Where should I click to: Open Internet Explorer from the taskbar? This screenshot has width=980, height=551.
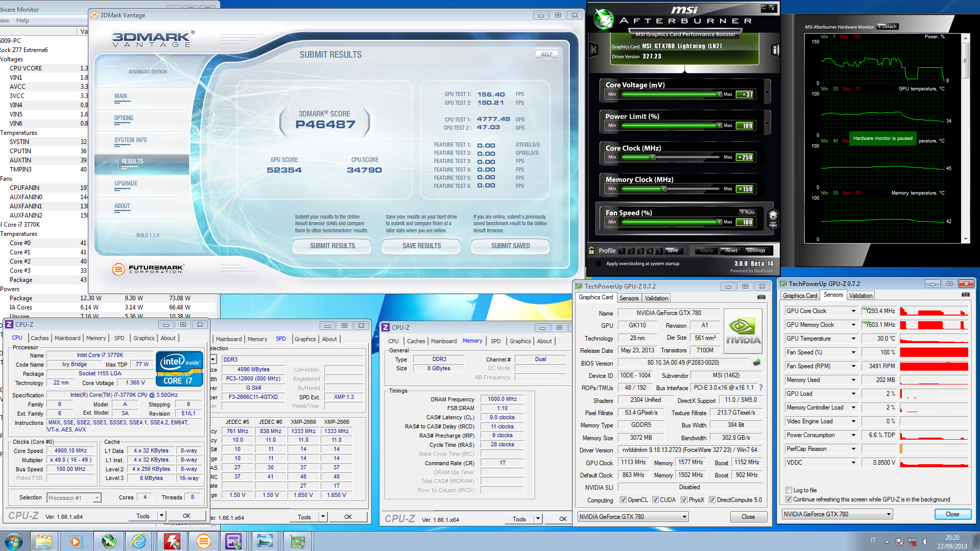[x=139, y=541]
